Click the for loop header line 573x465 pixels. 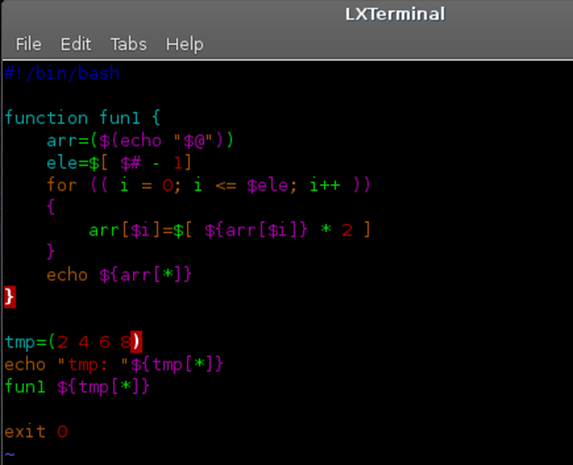tap(209, 185)
